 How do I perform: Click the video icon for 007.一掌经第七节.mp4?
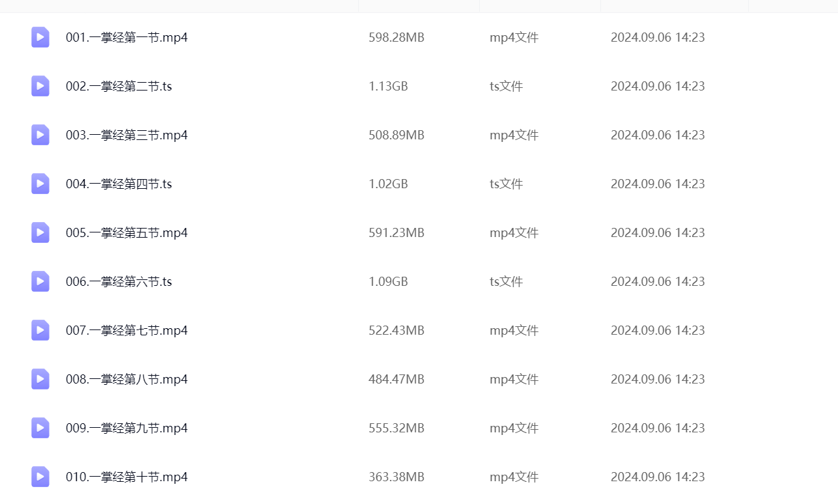click(x=40, y=330)
